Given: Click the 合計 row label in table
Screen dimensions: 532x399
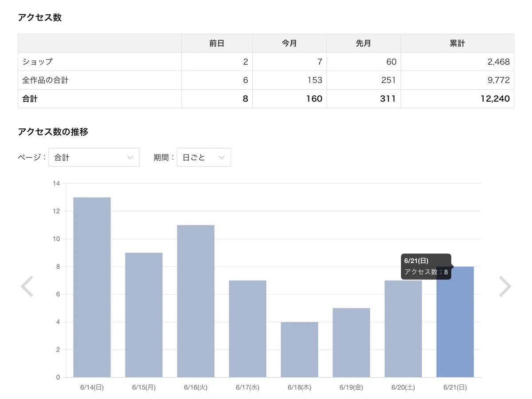Looking at the screenshot, I should 30,99.
